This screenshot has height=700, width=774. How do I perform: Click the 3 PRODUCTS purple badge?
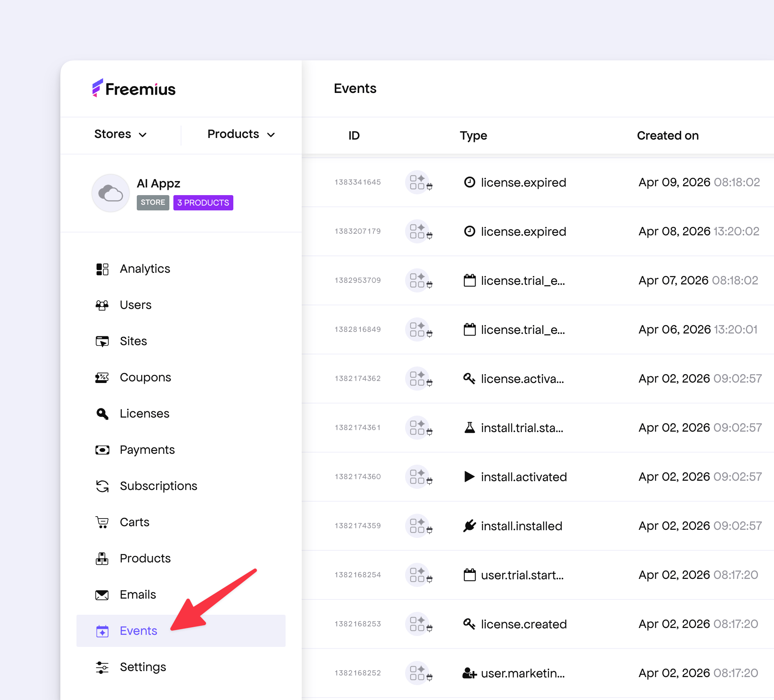tap(203, 203)
